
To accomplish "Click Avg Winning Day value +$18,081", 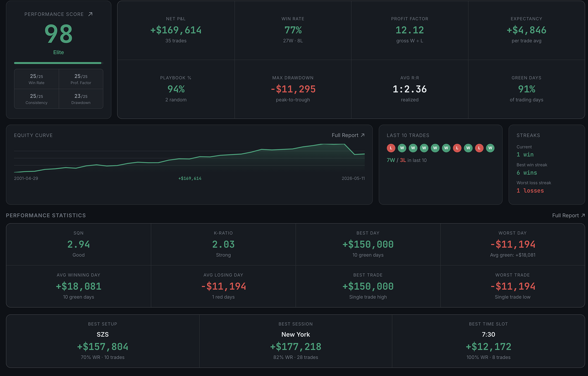I will point(78,286).
